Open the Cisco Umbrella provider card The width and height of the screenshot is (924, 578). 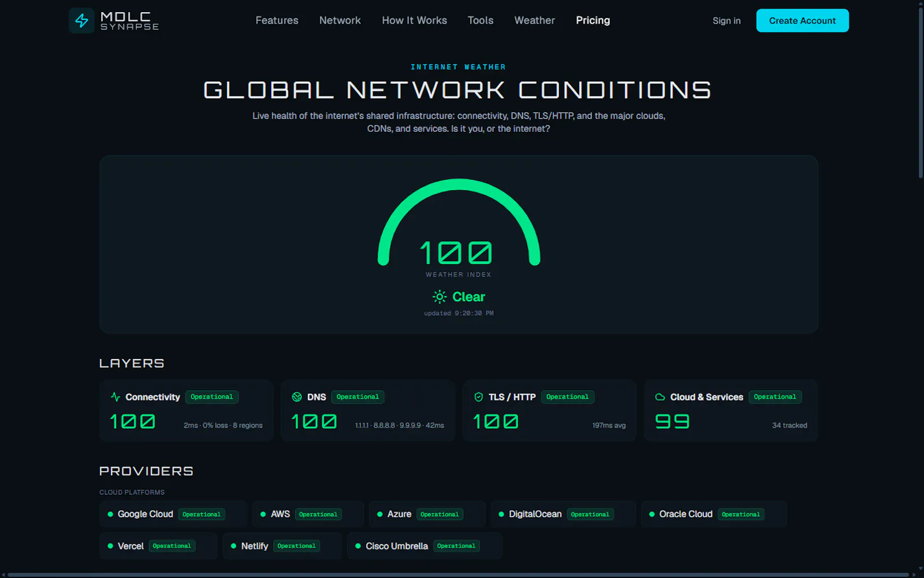[x=424, y=546]
